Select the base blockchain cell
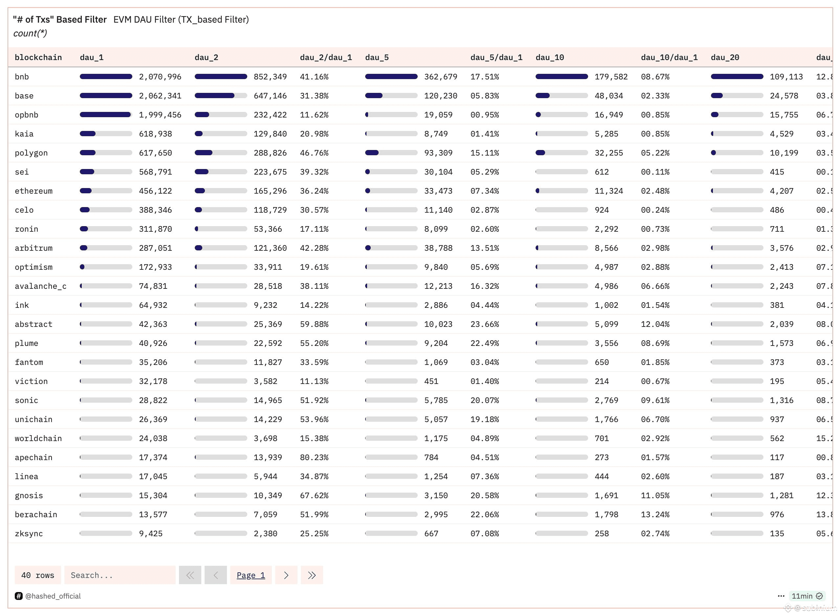This screenshot has height=616, width=840. [24, 96]
